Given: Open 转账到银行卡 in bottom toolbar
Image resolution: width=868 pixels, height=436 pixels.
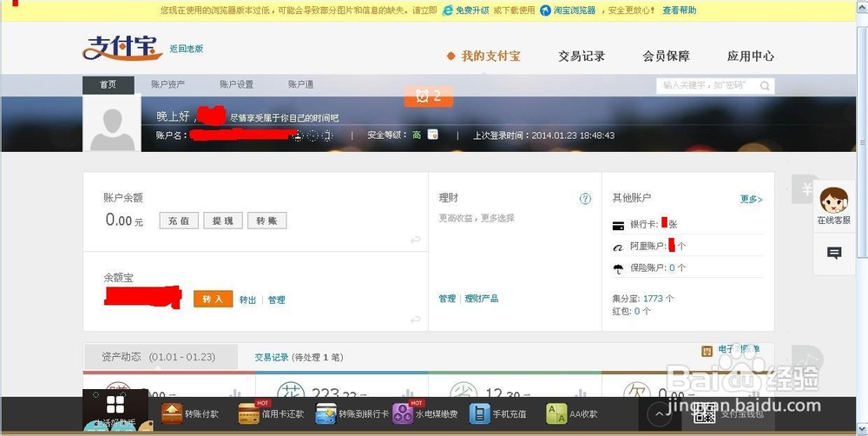Looking at the screenshot, I should [x=352, y=413].
